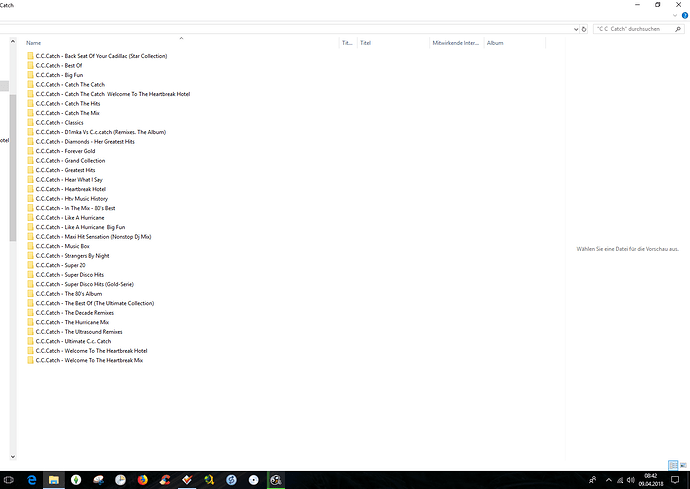Image resolution: width=690 pixels, height=489 pixels.
Task: Select folder D1mka Vs C.c.catch Remixes
Action: 96,132
